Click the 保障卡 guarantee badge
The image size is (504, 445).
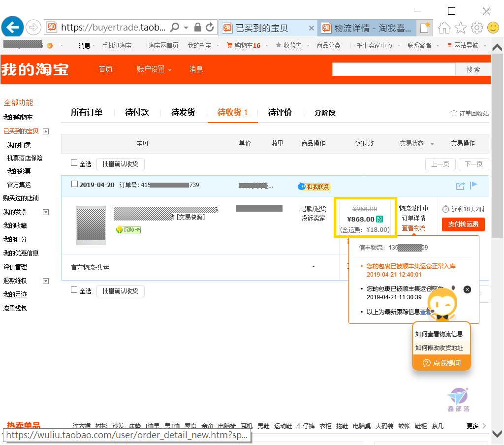click(128, 229)
